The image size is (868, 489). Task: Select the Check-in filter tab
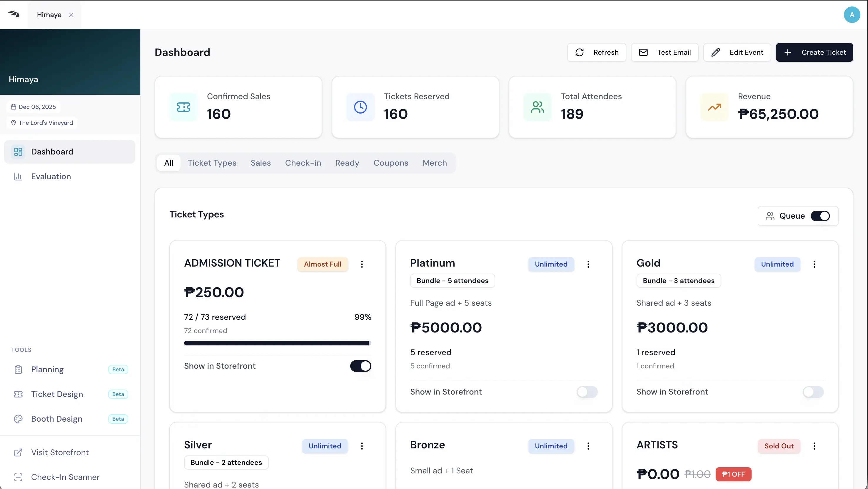point(303,162)
